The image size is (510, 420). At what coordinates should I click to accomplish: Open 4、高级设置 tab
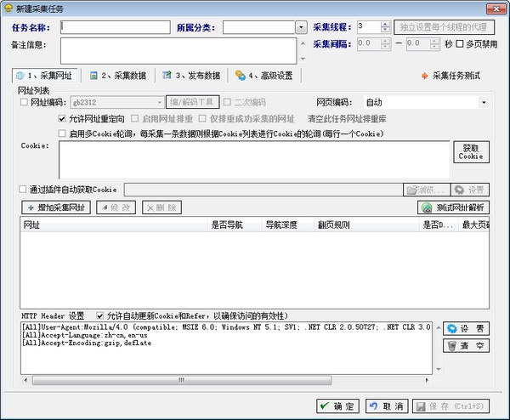coord(263,75)
